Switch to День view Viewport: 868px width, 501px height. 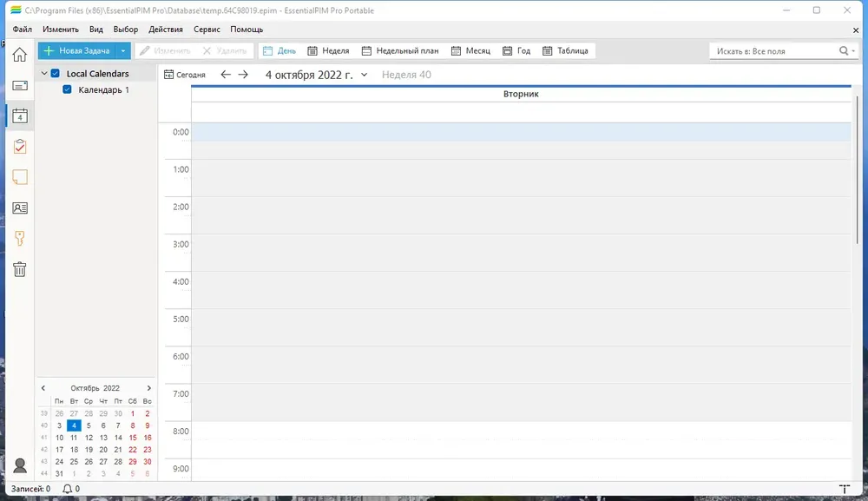pyautogui.click(x=279, y=51)
